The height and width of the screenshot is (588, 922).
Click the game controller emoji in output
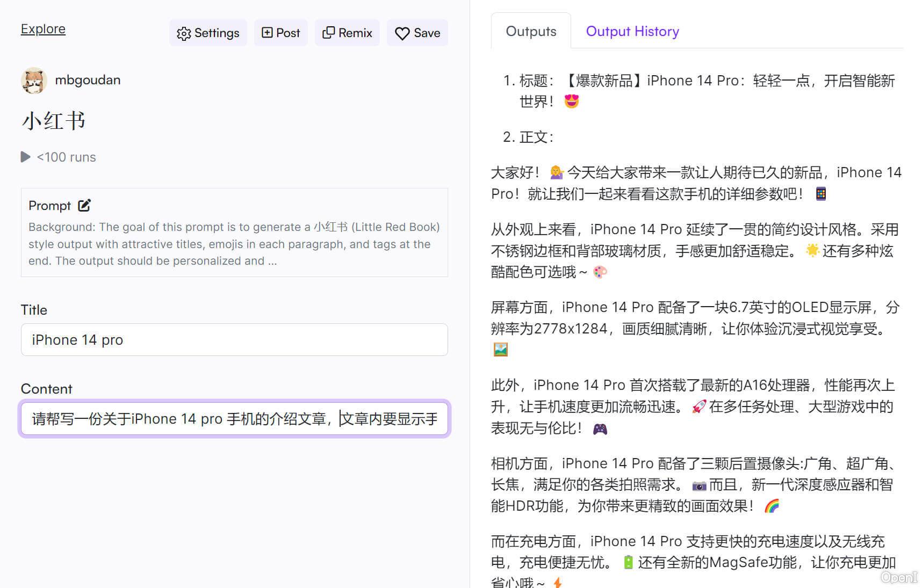point(600,429)
